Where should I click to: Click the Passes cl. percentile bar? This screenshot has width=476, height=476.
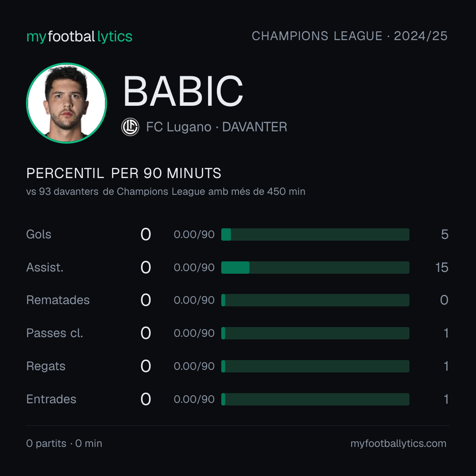click(315, 333)
